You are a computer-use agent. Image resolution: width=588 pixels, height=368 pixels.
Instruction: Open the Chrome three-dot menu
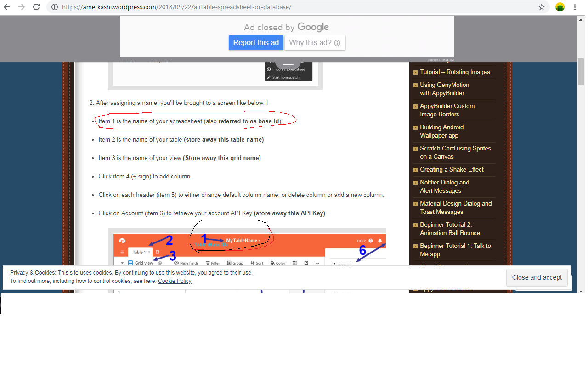575,7
